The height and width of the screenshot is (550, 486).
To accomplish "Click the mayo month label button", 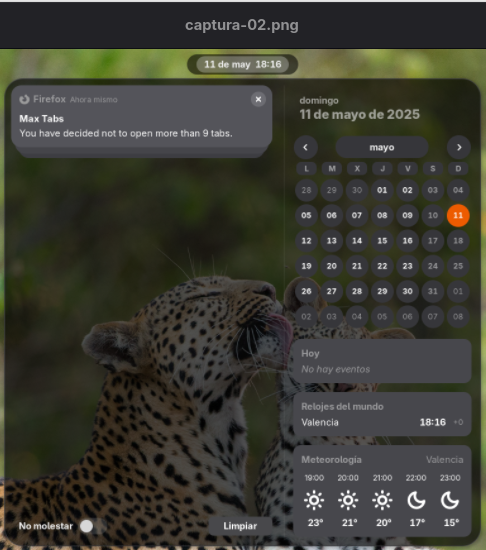I will tap(382, 147).
